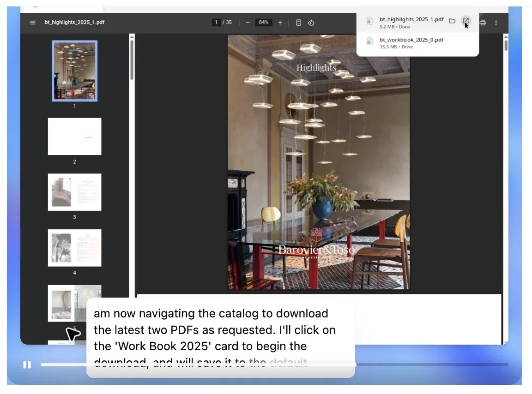Show bt_highlights_2025_1.pdf in folder

[452, 21]
